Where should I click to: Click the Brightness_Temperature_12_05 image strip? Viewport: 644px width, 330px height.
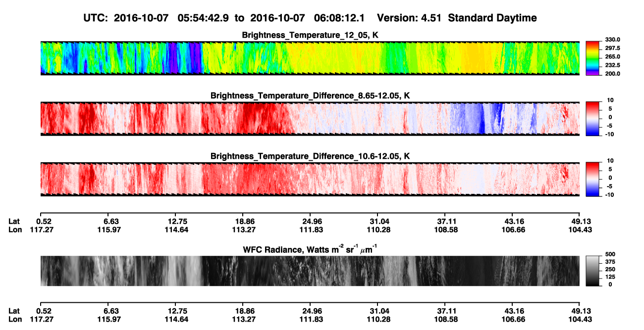click(x=310, y=58)
